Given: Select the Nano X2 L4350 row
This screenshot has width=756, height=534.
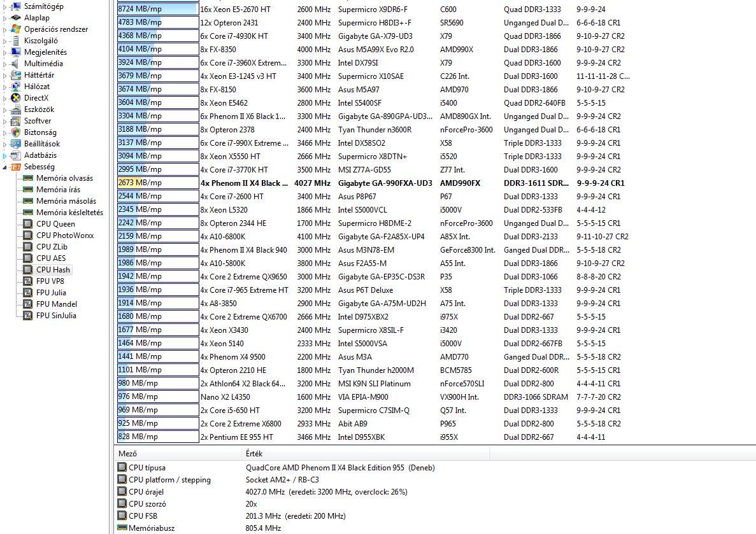Looking at the screenshot, I should point(374,397).
